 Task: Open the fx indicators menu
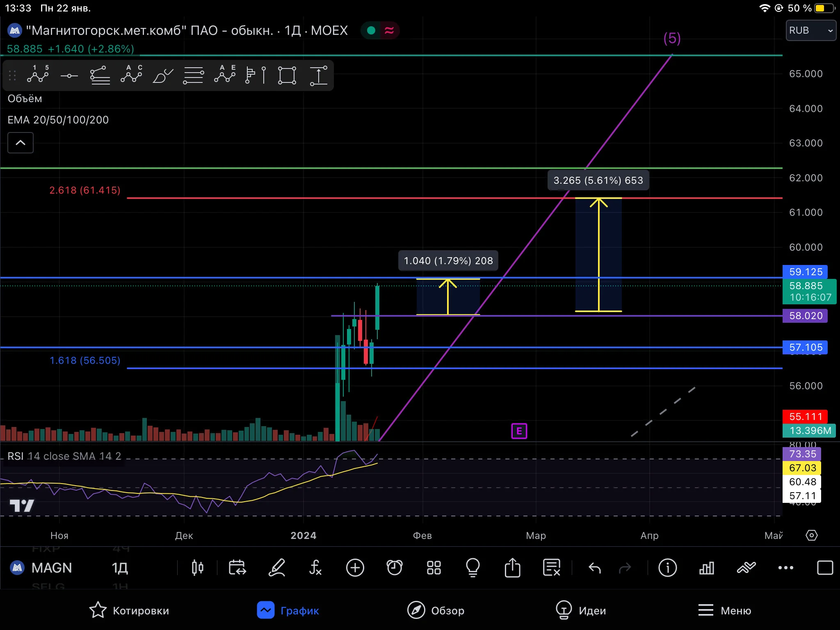315,568
